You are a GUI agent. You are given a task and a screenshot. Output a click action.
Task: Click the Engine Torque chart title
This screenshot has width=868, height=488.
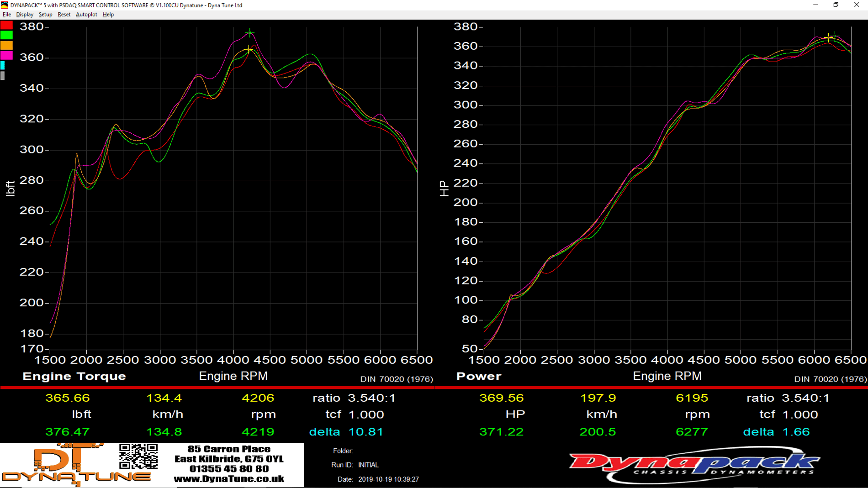tap(74, 376)
